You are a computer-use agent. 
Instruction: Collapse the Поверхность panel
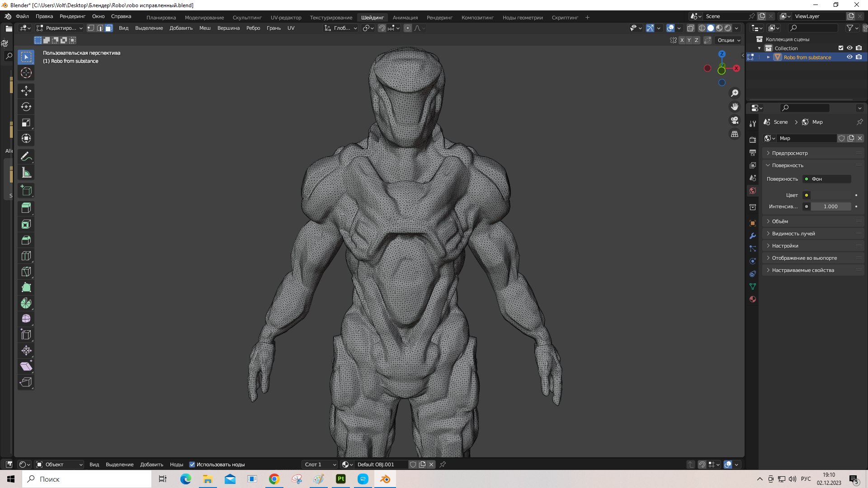pos(813,165)
